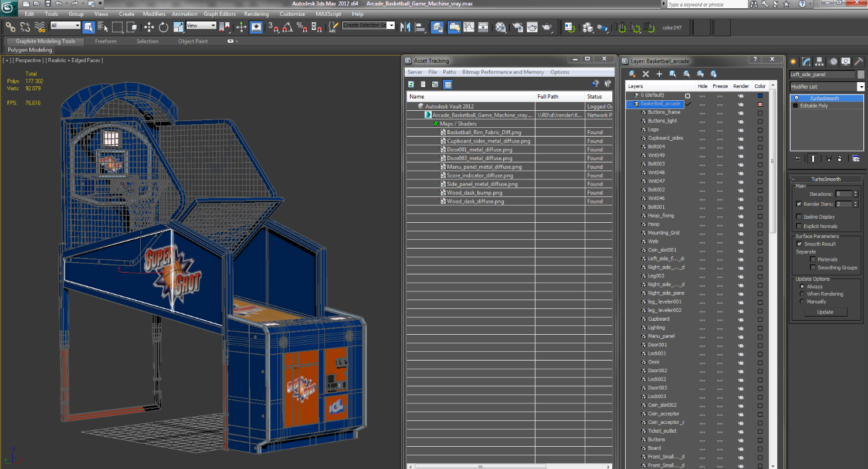The image size is (868, 469).
Task: Open the Graph Editors menu
Action: [219, 14]
